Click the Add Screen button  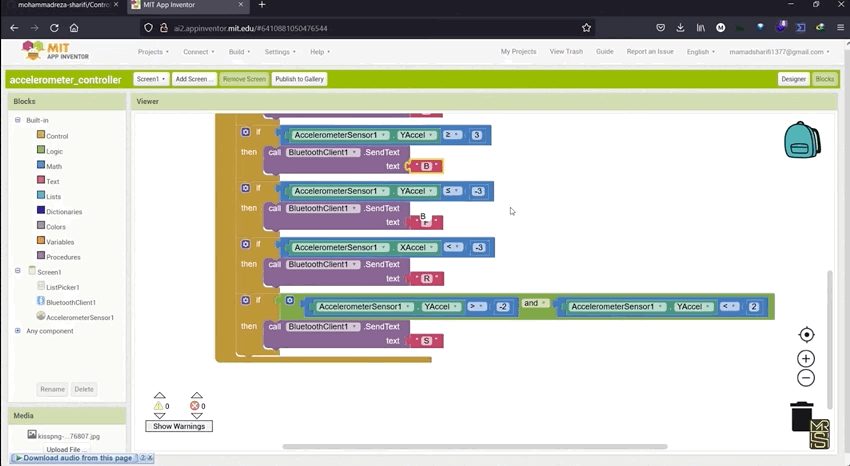[x=194, y=79]
